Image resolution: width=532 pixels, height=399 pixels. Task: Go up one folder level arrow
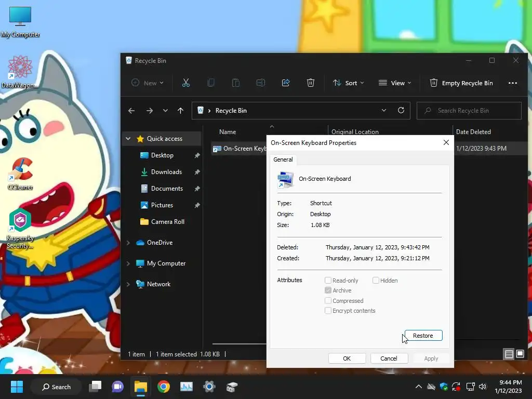(180, 111)
